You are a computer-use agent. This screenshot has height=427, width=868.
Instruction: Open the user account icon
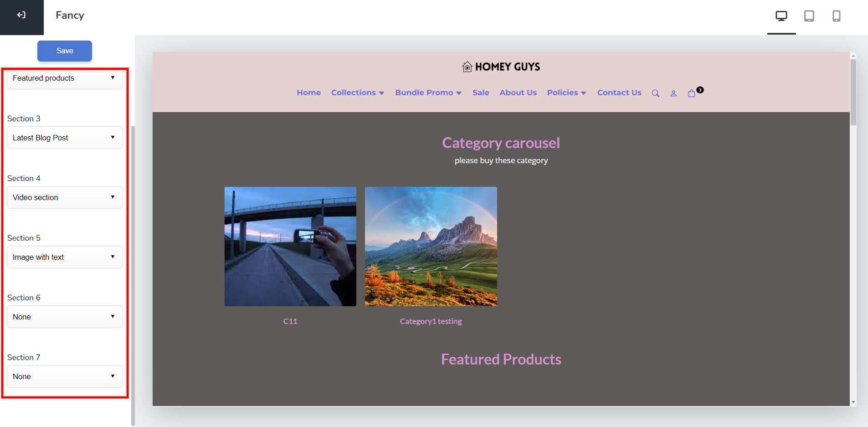[673, 93]
